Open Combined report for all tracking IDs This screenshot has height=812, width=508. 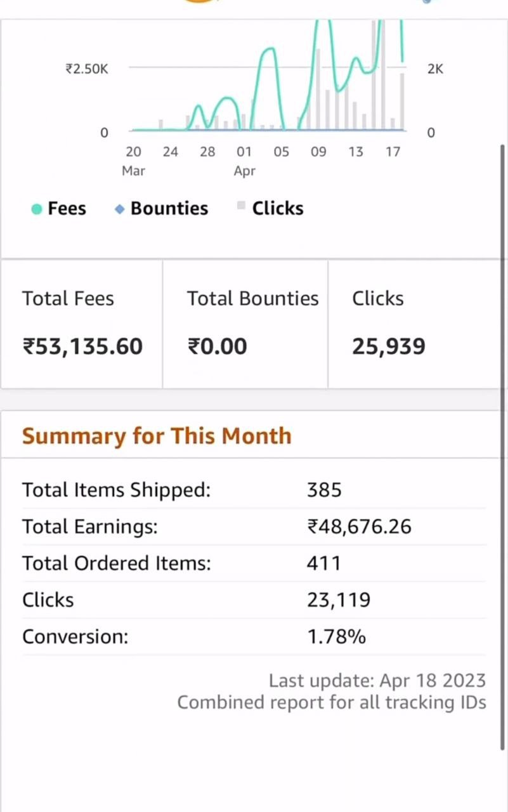click(x=331, y=702)
